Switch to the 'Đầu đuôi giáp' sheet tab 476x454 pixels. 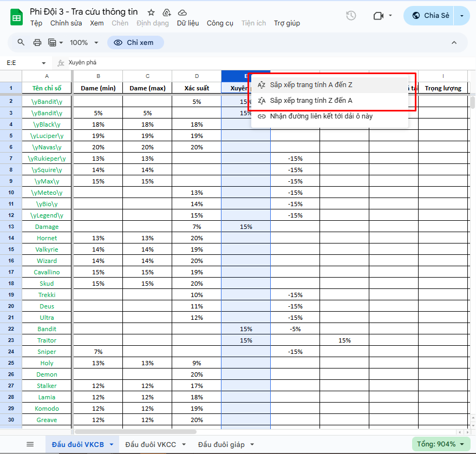[x=221, y=444]
